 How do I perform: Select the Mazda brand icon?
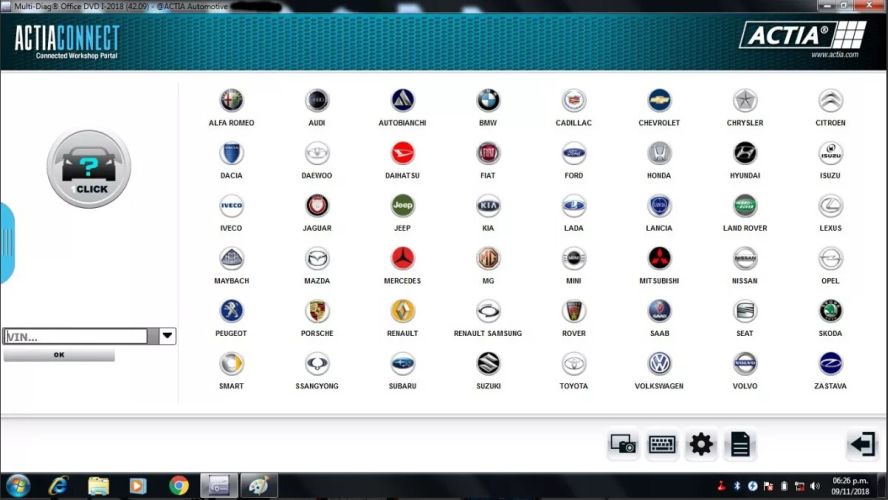click(x=317, y=259)
